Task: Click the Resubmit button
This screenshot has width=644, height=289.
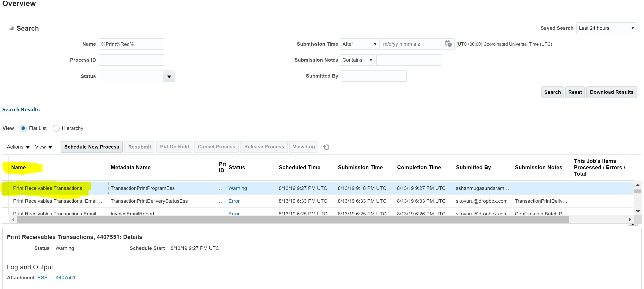Action: [140, 147]
